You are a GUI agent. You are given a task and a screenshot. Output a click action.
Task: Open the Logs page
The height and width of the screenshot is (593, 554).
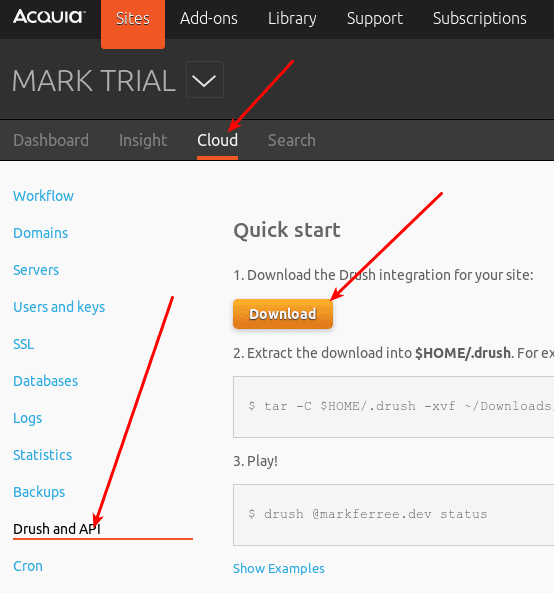(x=28, y=418)
